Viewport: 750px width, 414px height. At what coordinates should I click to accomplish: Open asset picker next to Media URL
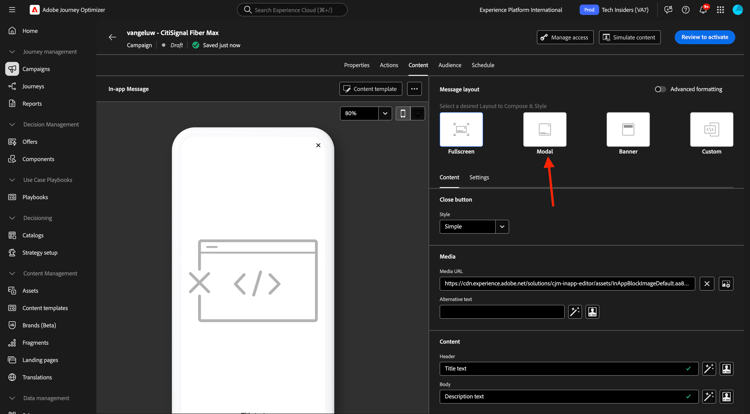(726, 283)
